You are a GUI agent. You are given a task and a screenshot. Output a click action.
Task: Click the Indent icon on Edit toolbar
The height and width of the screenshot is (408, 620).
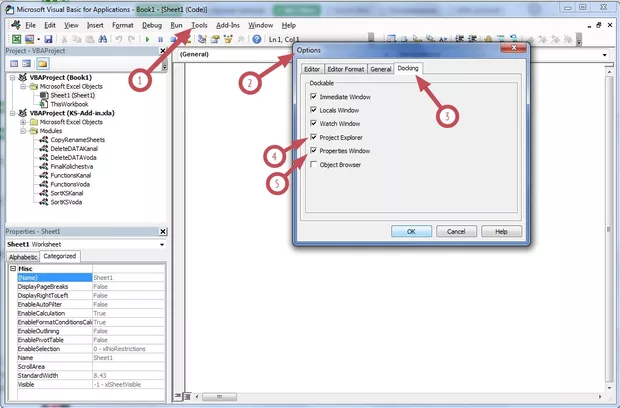[x=459, y=39]
